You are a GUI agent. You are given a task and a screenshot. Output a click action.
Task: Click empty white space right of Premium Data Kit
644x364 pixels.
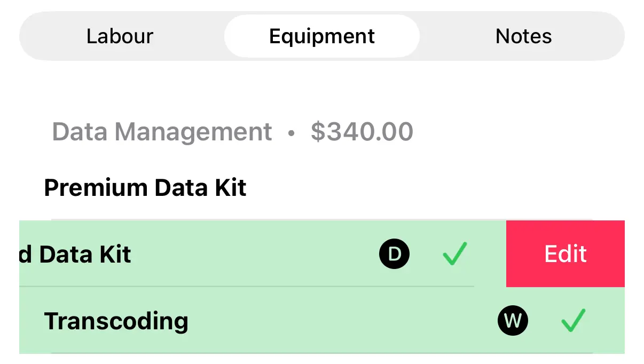(x=427, y=188)
